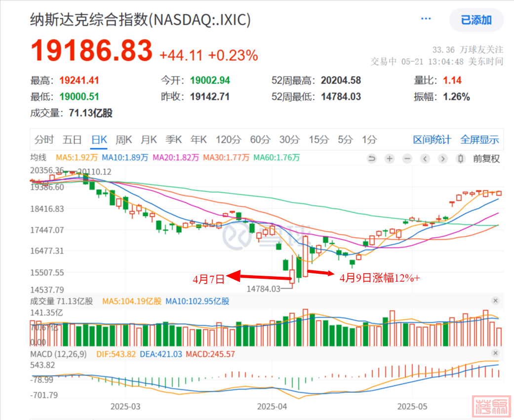Click the 最低 19000.51 value
This screenshot has height=420, width=514.
79,97
